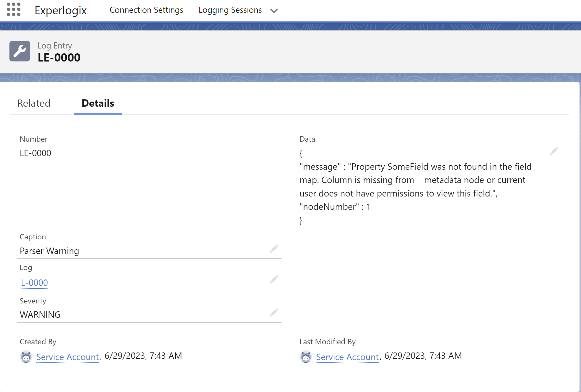The width and height of the screenshot is (581, 392).
Task: Click the Number value LE-0000
Action: pyautogui.click(x=35, y=153)
